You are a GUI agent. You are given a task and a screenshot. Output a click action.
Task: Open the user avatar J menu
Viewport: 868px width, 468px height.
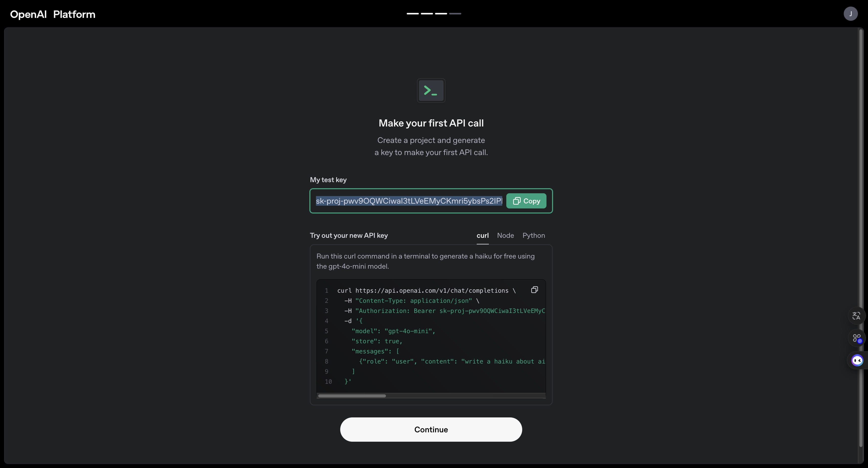(851, 14)
